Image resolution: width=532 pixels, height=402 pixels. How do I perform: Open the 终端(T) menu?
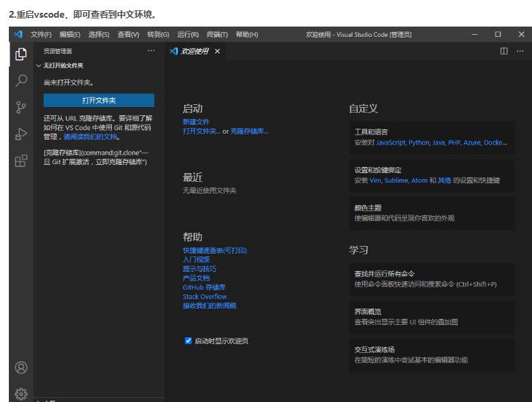217,35
